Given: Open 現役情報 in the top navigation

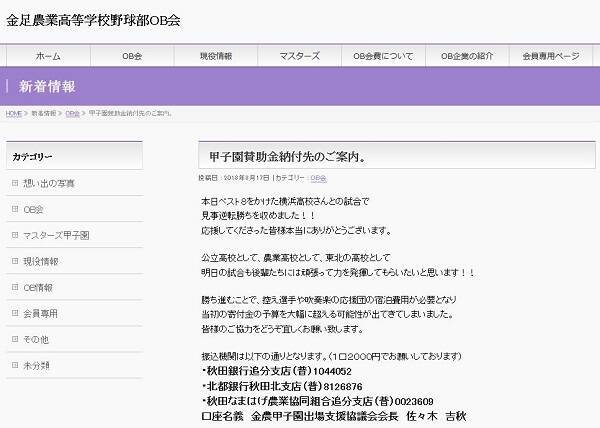Looking at the screenshot, I should pos(215,56).
